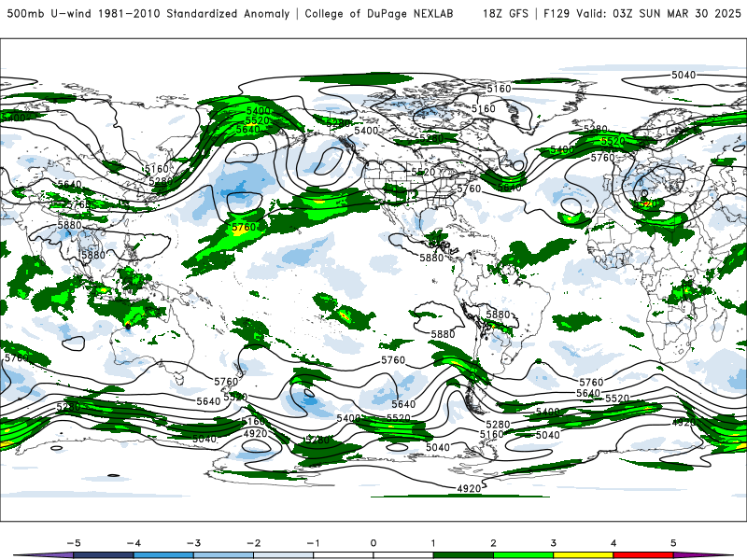Click the "-1" colorbar label
The height and width of the screenshot is (560, 747).
pyautogui.click(x=313, y=543)
